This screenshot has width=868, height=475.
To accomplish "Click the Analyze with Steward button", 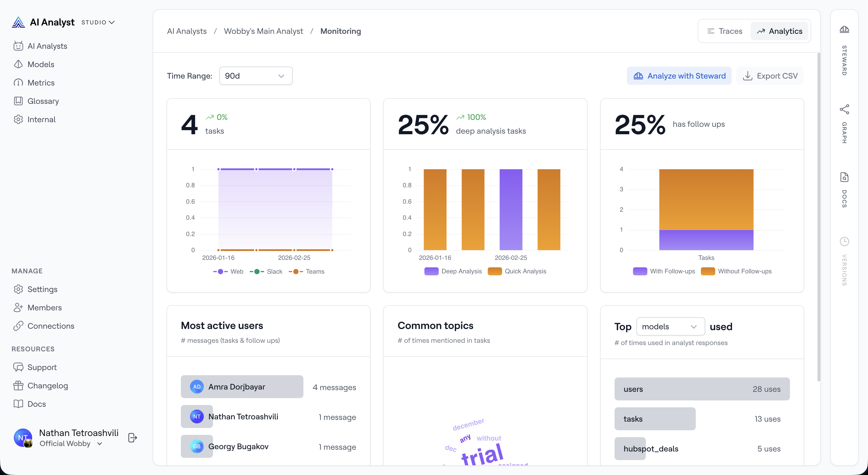I will click(679, 76).
